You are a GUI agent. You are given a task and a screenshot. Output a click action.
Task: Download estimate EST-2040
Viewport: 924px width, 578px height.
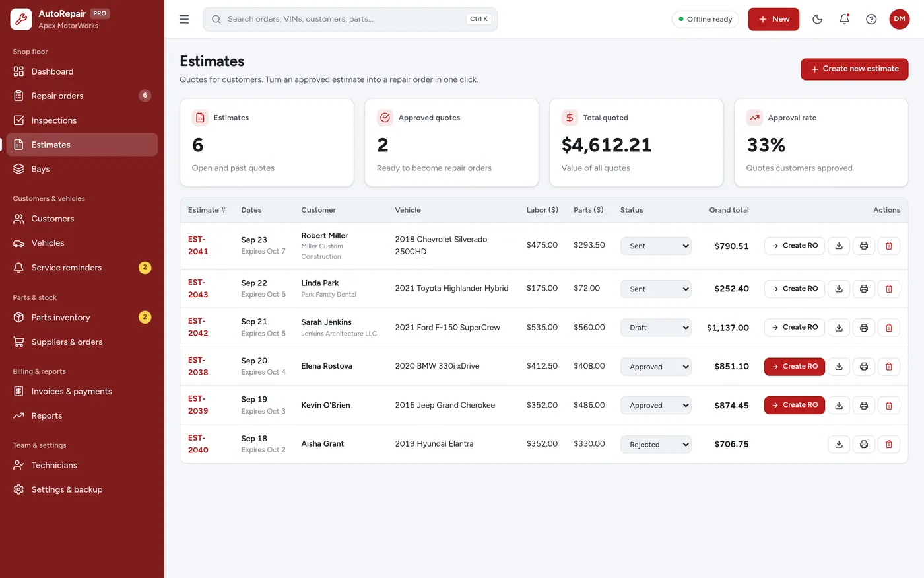click(x=839, y=444)
